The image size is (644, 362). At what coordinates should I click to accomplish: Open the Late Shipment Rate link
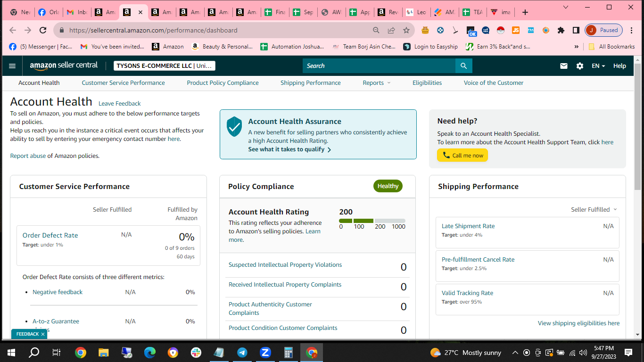[x=468, y=226]
